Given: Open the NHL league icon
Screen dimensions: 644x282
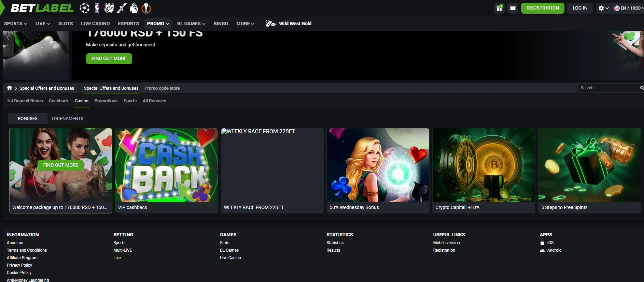Looking at the screenshot, I should pos(109,8).
